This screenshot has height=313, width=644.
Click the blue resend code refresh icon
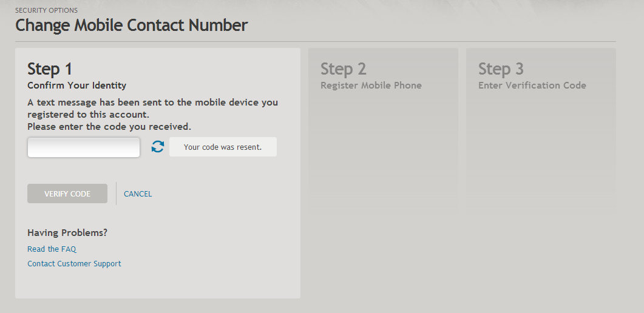(x=158, y=146)
